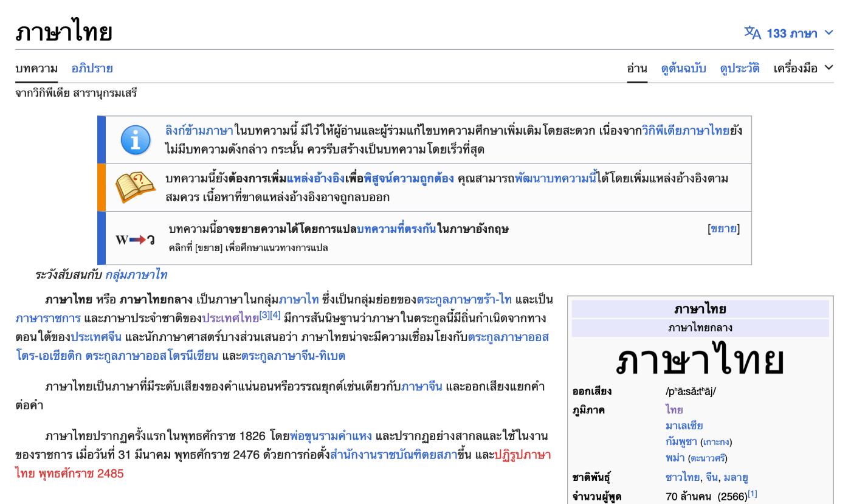Open มาเลเซีย in the infobox
This screenshot has width=851, height=504.
pyautogui.click(x=684, y=426)
